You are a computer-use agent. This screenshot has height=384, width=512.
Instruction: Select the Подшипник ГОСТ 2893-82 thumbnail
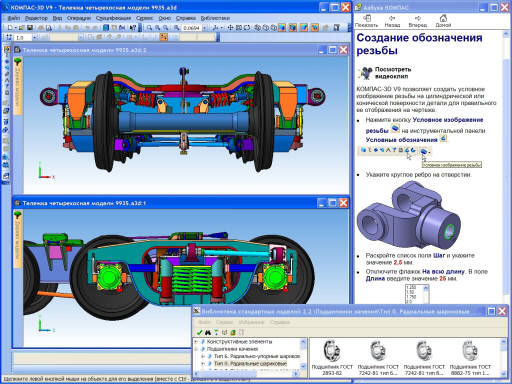point(332,358)
